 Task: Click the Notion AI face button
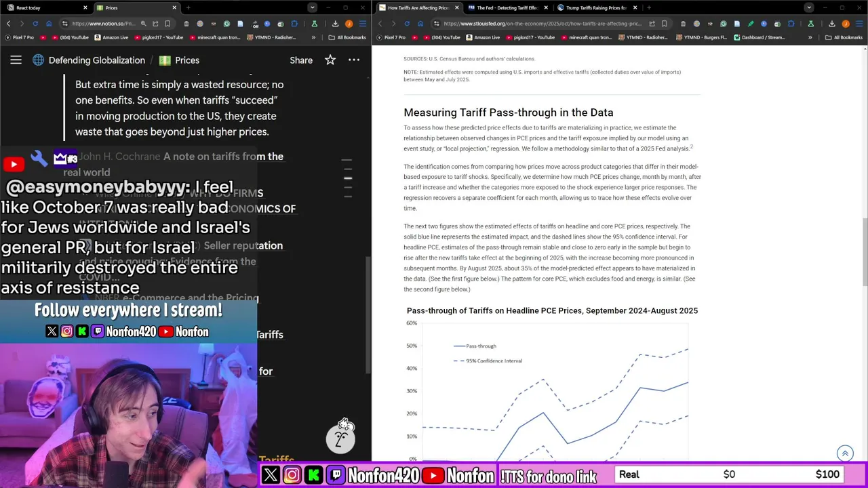[x=340, y=439]
